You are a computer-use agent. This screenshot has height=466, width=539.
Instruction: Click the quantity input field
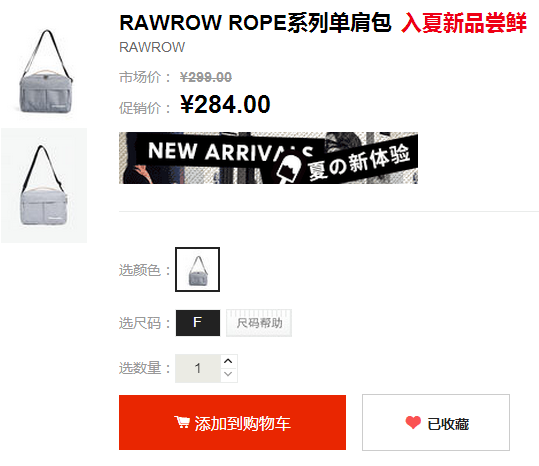[x=198, y=368]
